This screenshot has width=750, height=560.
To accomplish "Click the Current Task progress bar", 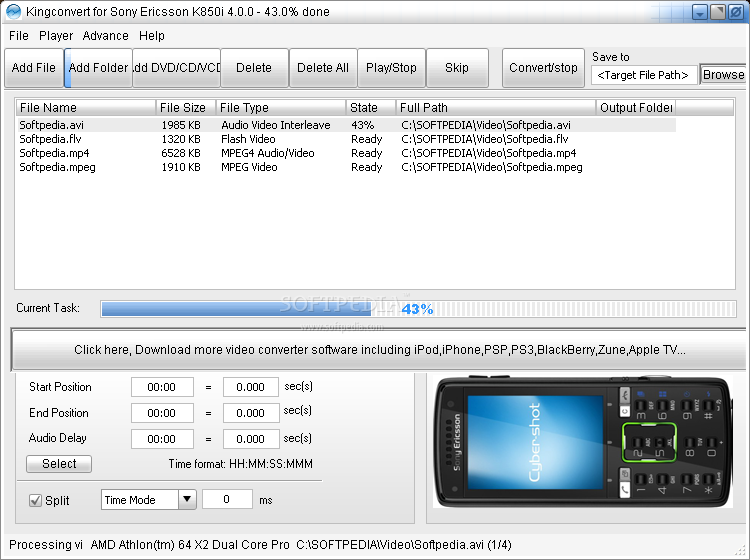I will click(x=419, y=309).
